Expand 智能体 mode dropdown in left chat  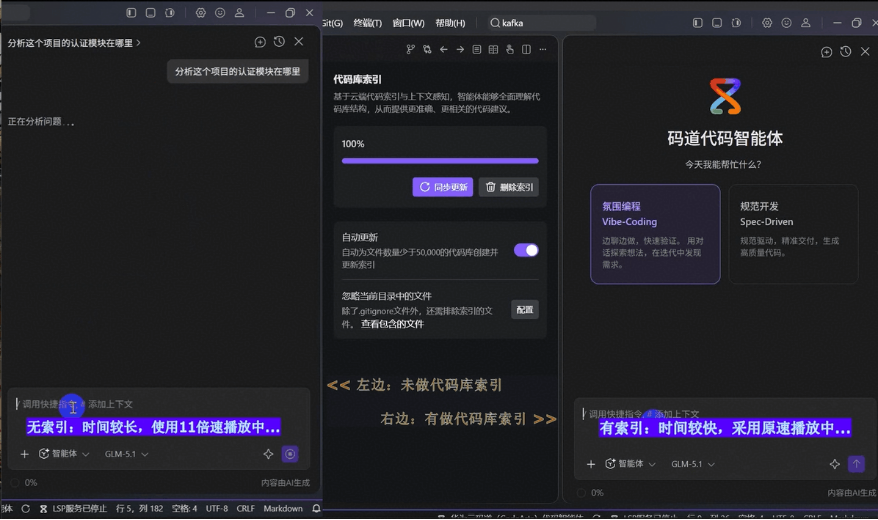[64, 454]
